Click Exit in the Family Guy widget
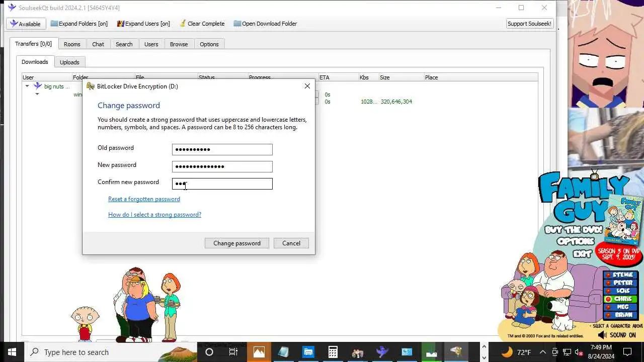Viewport: 644px width, 362px height. point(582,253)
